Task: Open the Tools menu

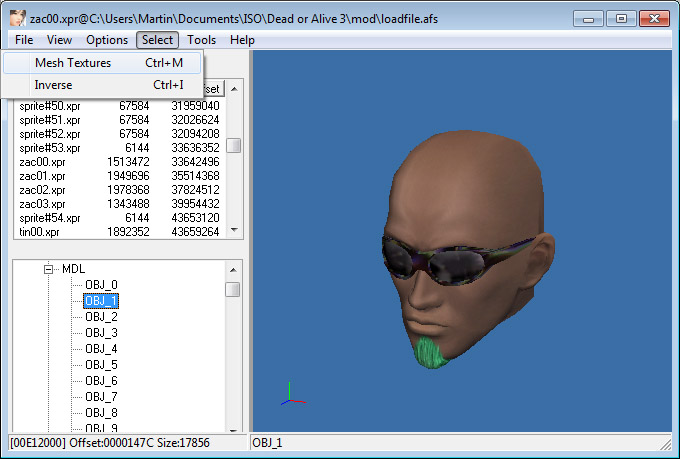Action: pos(202,40)
